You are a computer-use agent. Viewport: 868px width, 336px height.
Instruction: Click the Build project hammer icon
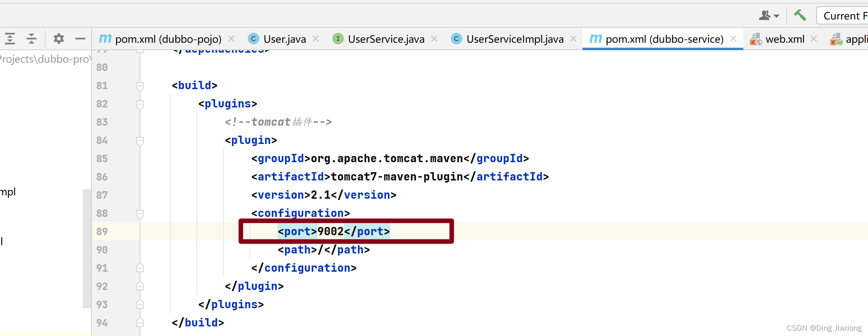[x=800, y=15]
